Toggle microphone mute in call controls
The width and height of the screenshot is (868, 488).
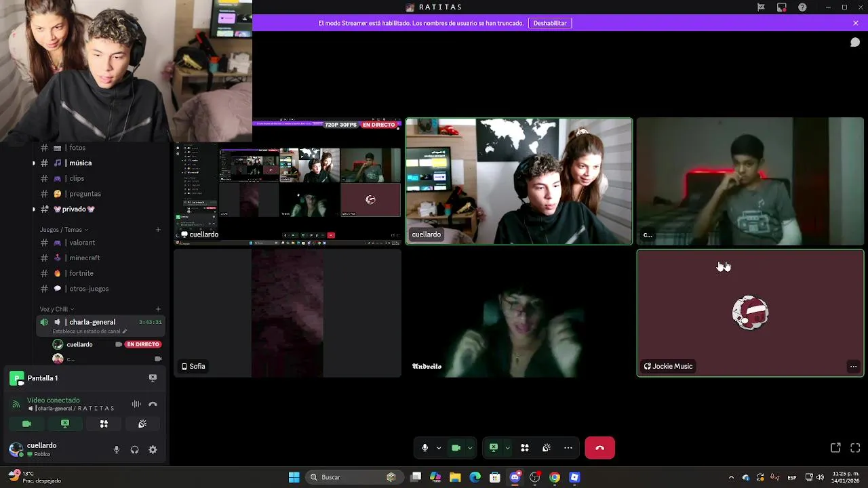click(425, 448)
